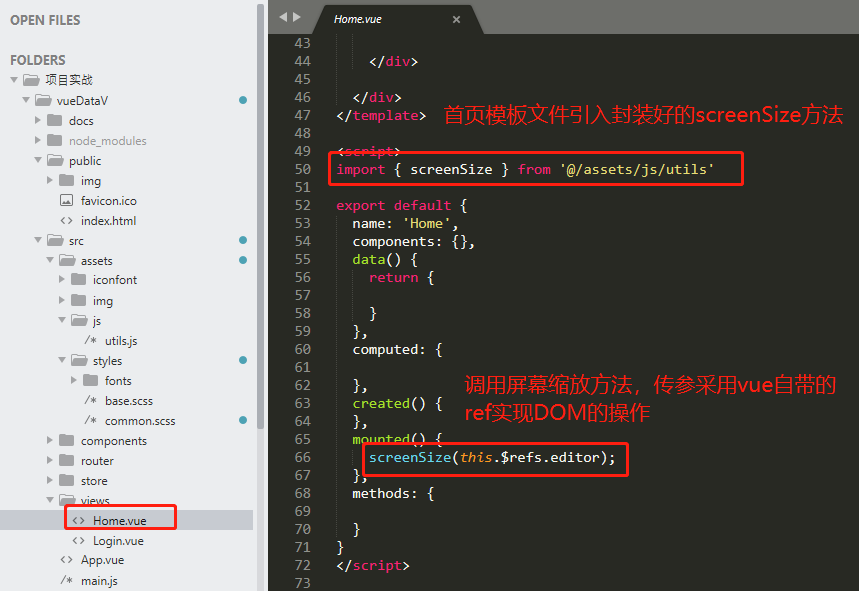Collapse the js folder arrow
Screen dimensions: 859x591
click(62, 320)
